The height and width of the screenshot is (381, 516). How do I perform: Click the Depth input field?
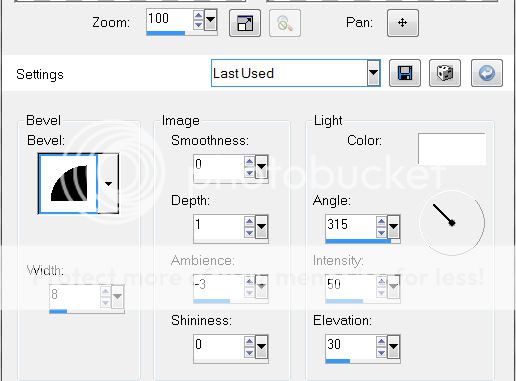click(219, 227)
